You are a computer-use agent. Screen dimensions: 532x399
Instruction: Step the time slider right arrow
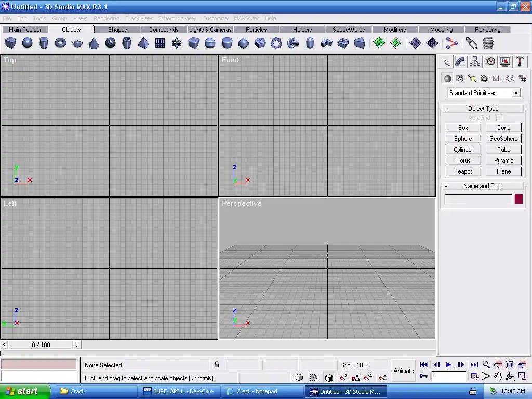click(x=77, y=345)
